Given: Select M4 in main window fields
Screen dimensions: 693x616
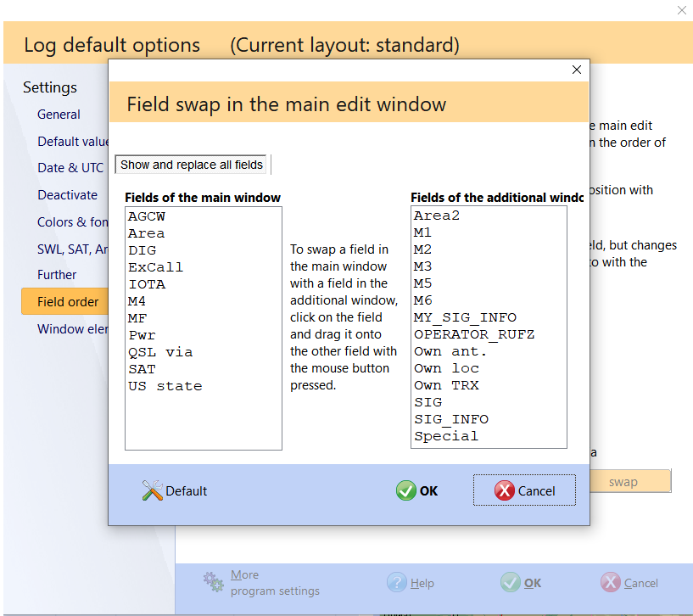Looking at the screenshot, I should point(204,301).
